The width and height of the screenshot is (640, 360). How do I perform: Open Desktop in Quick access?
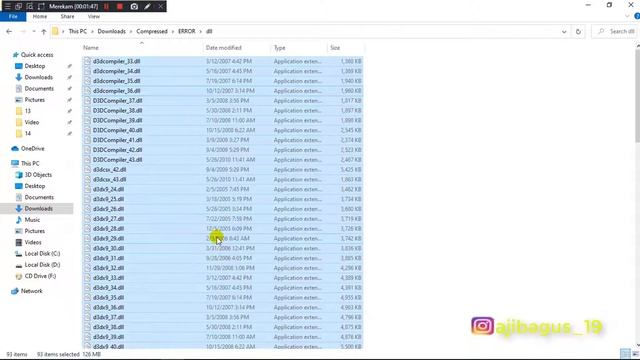[x=34, y=66]
